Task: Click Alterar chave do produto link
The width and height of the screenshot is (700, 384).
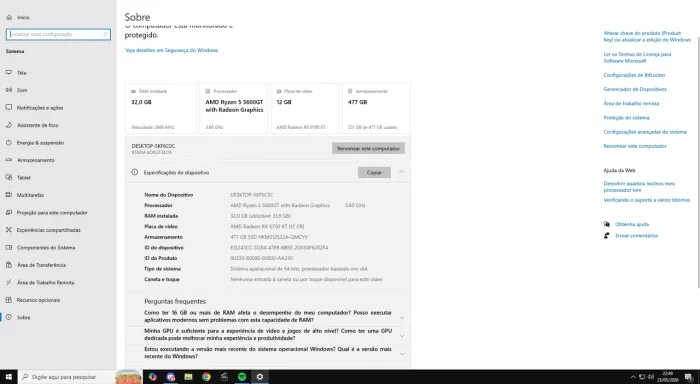Action: 647,36
